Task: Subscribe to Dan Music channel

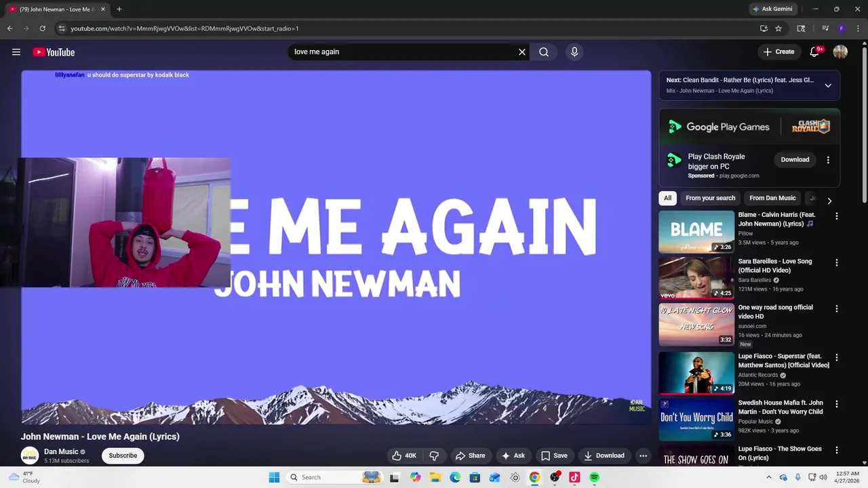Action: pyautogui.click(x=123, y=455)
